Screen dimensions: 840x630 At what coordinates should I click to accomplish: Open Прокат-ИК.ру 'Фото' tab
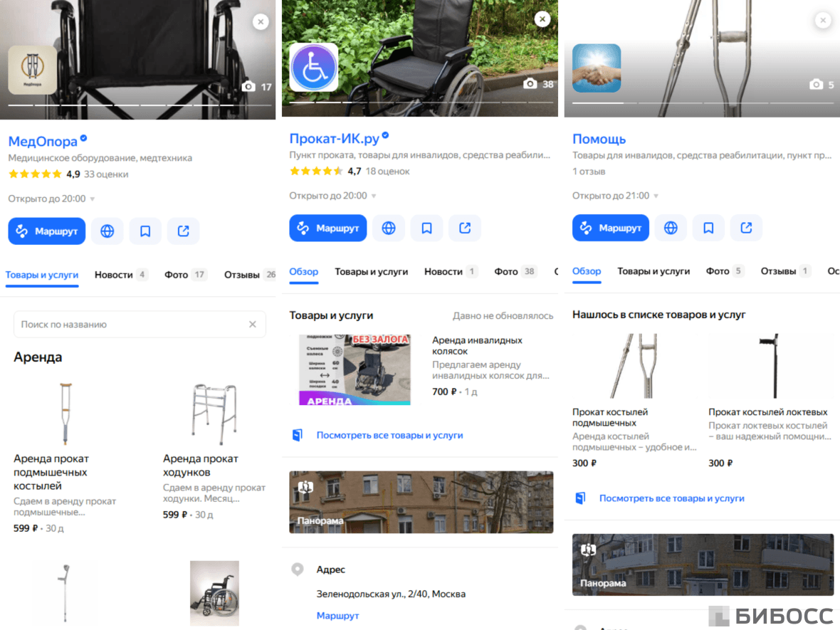coord(515,272)
